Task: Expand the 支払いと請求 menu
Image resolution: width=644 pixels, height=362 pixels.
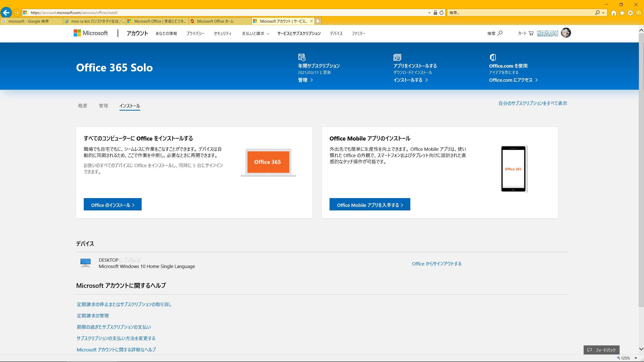Action: [256, 33]
